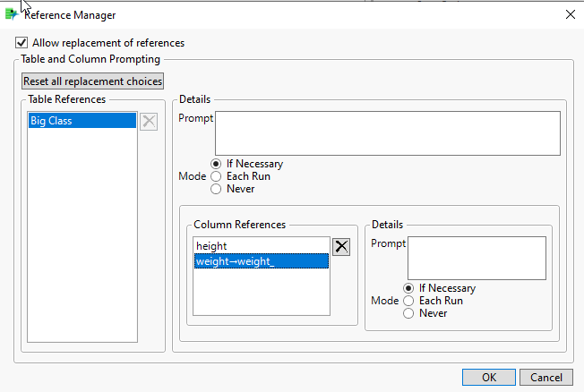Select the height column reference

[261, 245]
